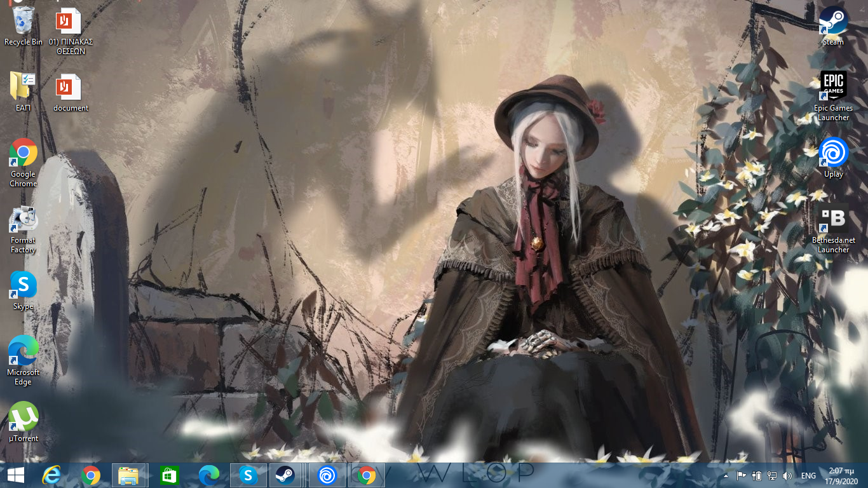The height and width of the screenshot is (488, 868).
Task: Open the volume control in the tray
Action: coord(787,476)
